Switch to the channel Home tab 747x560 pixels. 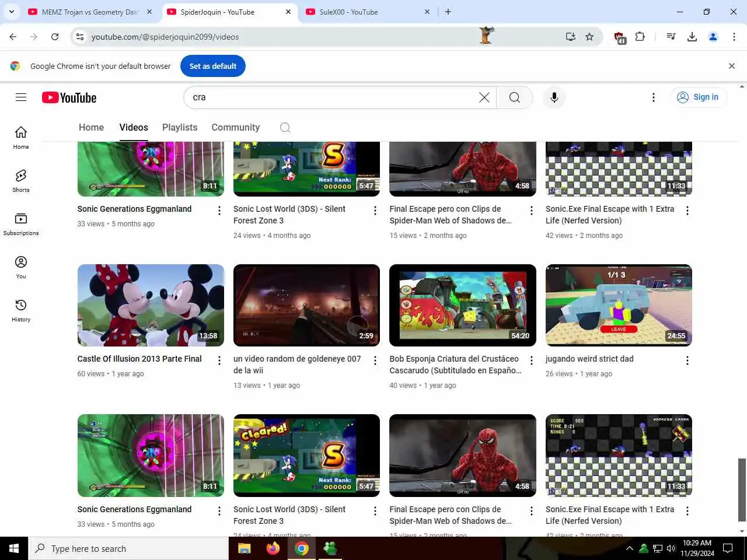[x=91, y=127]
